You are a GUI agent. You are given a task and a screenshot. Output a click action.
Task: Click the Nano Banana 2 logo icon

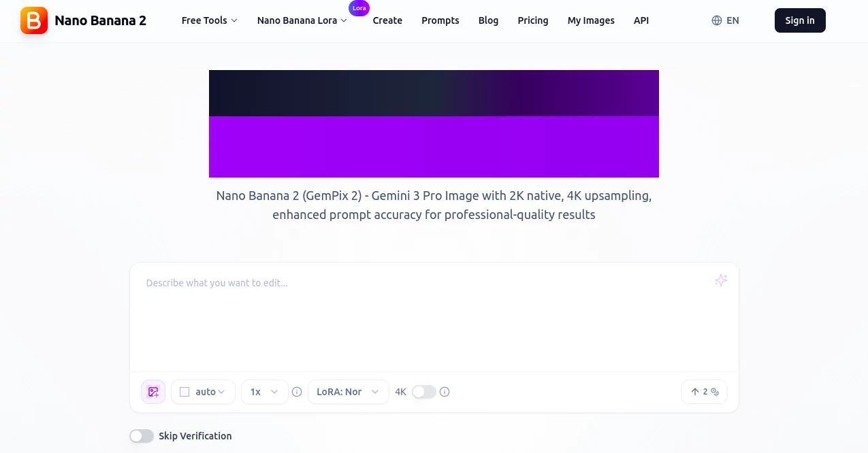pos(33,20)
